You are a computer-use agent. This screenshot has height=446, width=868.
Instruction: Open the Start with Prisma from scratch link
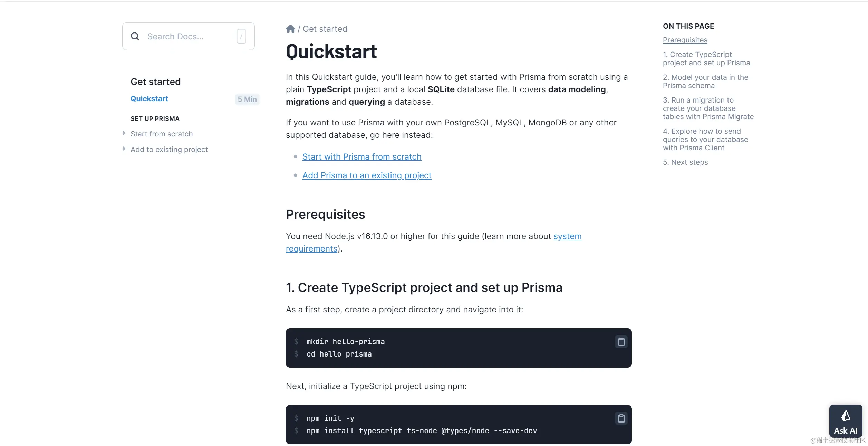(x=361, y=157)
